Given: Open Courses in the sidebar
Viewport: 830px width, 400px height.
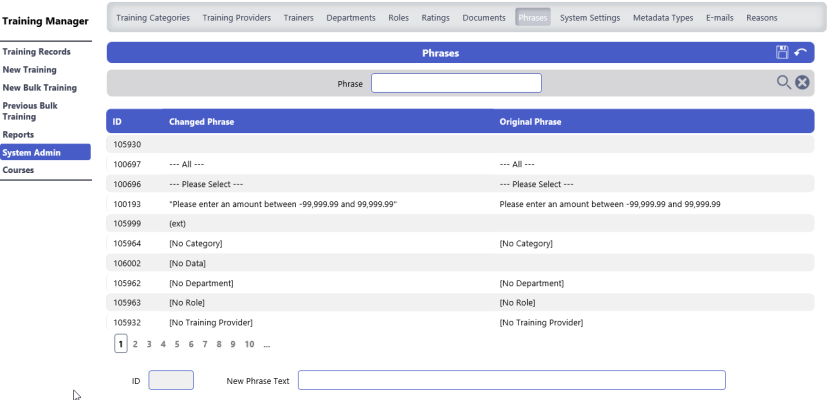Looking at the screenshot, I should click(x=19, y=170).
